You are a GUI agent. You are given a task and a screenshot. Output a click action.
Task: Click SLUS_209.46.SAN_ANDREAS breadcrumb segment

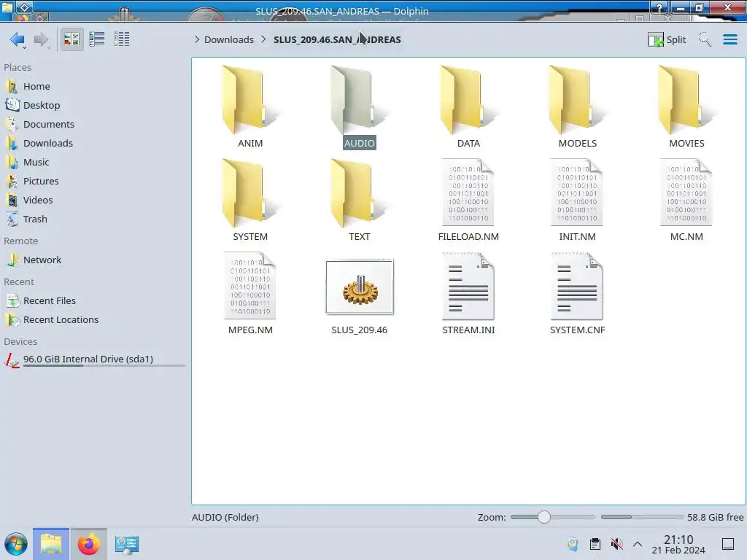[337, 39]
